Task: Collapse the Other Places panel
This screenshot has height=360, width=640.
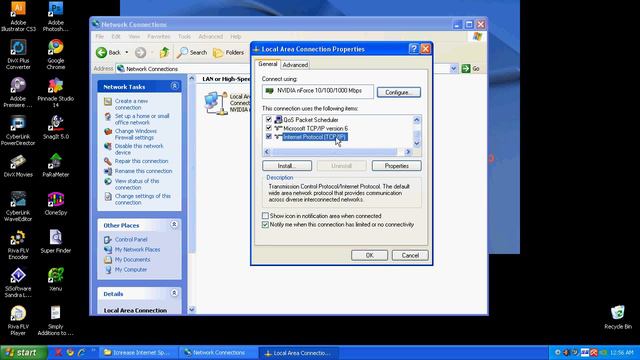Action: tap(174, 224)
